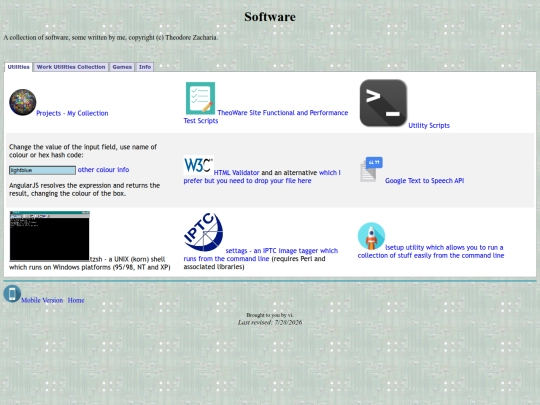Image resolution: width=540 pixels, height=405 pixels.
Task: Open the tzsh terminal screenshot thumbnail
Action: (x=50, y=236)
